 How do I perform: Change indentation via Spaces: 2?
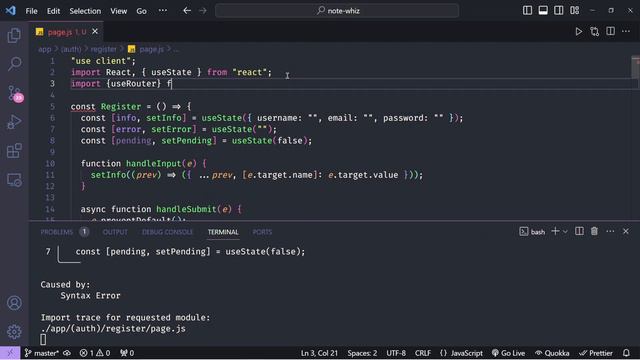(362, 353)
